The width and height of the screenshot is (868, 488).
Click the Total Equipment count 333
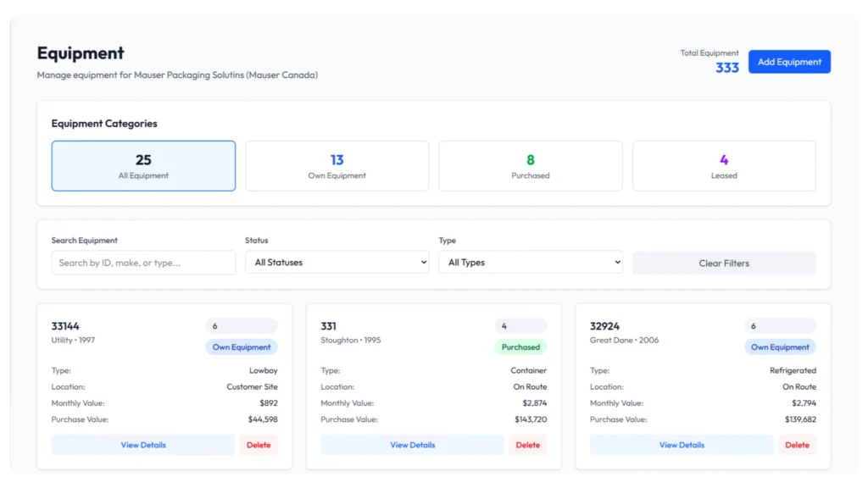(x=726, y=68)
